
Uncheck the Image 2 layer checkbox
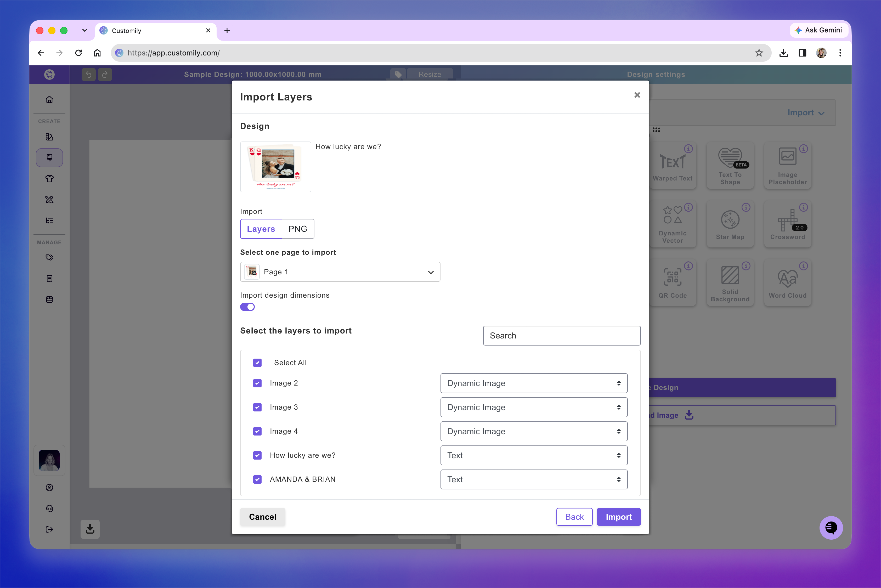[x=257, y=383]
